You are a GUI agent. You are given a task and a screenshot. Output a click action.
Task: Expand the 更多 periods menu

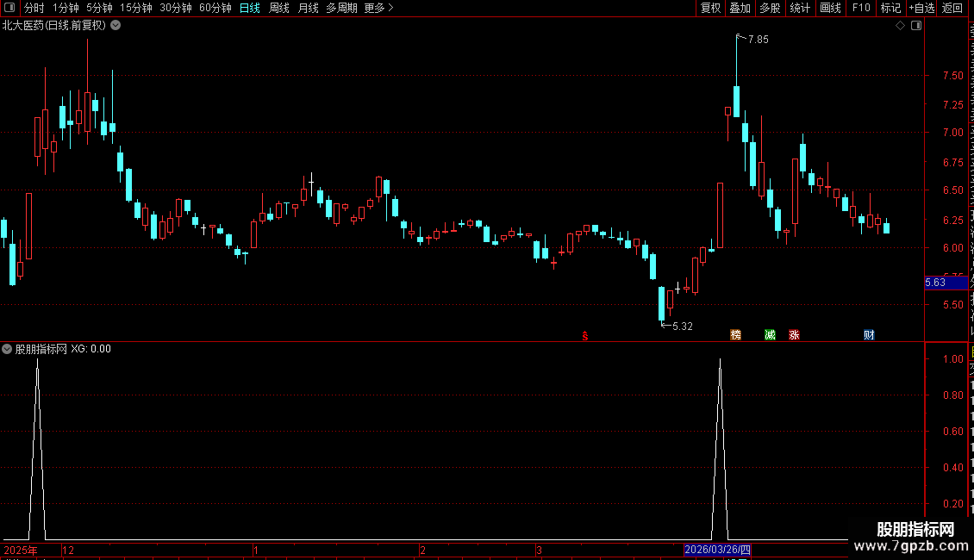click(x=378, y=8)
